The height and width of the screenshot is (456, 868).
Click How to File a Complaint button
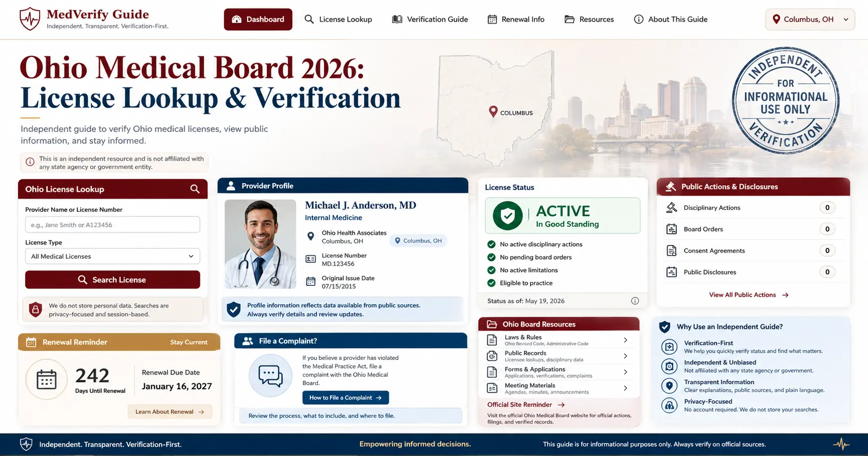click(345, 398)
